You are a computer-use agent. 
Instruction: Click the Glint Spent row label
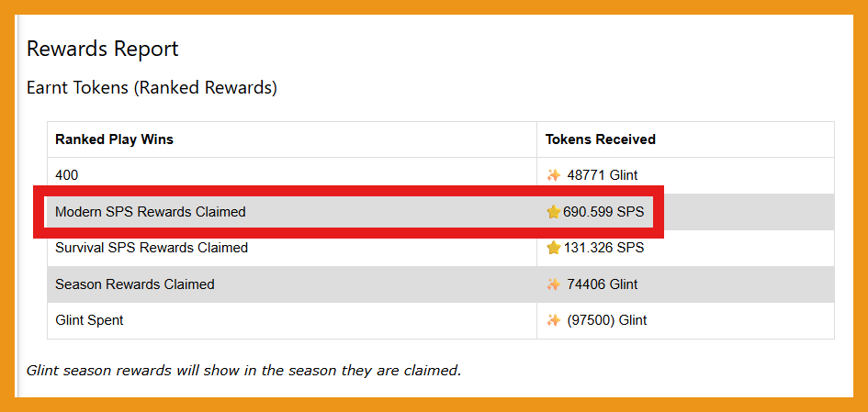coord(89,319)
